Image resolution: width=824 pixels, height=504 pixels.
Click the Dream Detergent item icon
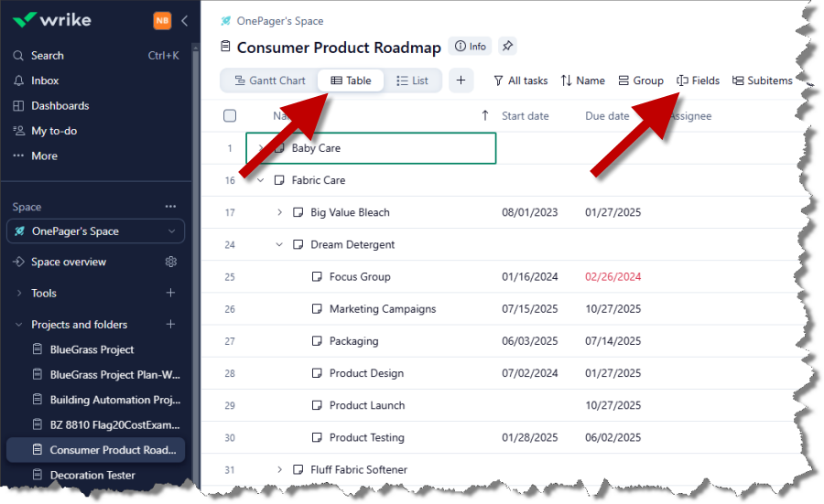tap(298, 244)
